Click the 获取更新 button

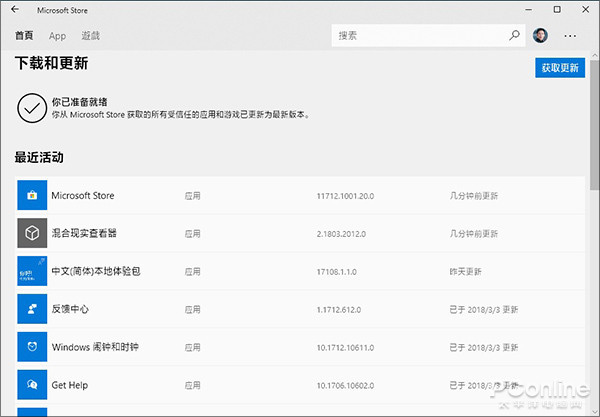560,68
